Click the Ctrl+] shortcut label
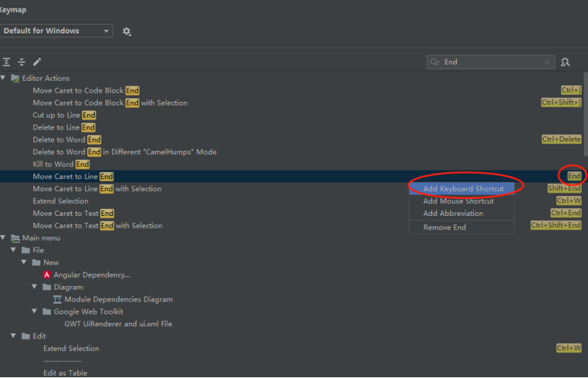The image size is (588, 378). [x=571, y=91]
